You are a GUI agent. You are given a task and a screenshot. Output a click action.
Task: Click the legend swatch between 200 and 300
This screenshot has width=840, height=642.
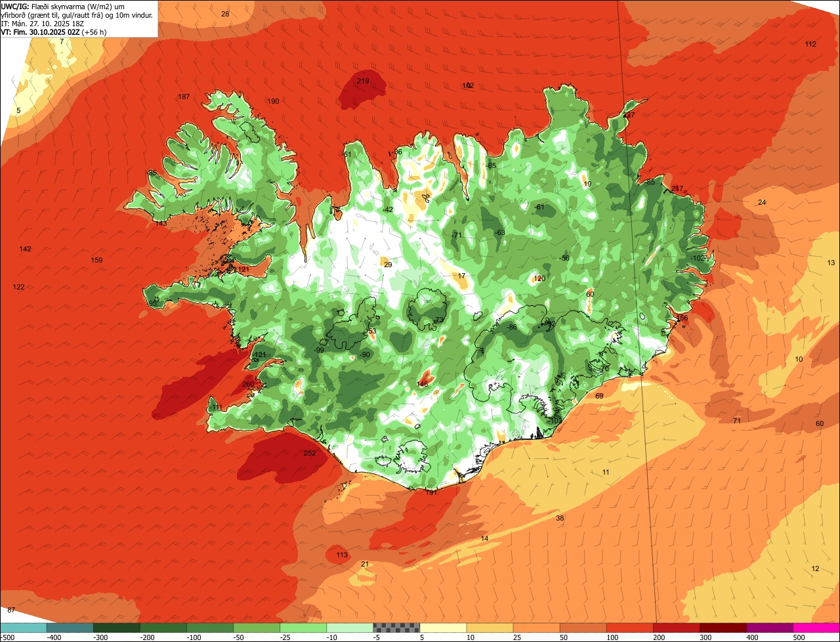click(x=676, y=628)
